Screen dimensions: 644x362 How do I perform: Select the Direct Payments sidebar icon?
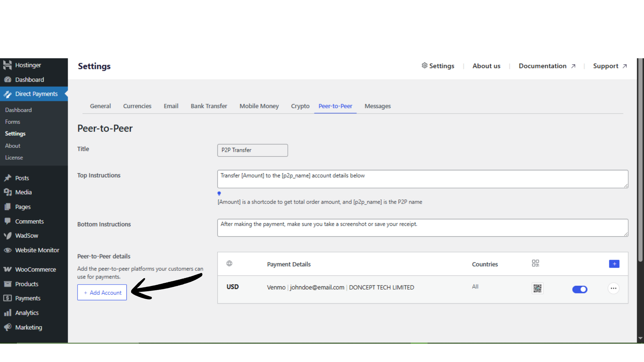pyautogui.click(x=8, y=94)
